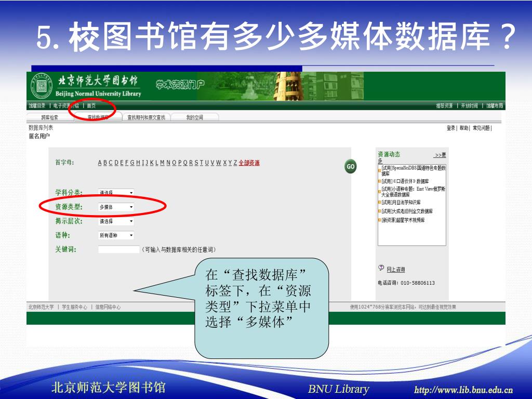
Task: Click letter G in the 首字母 index
Action: click(x=132, y=163)
